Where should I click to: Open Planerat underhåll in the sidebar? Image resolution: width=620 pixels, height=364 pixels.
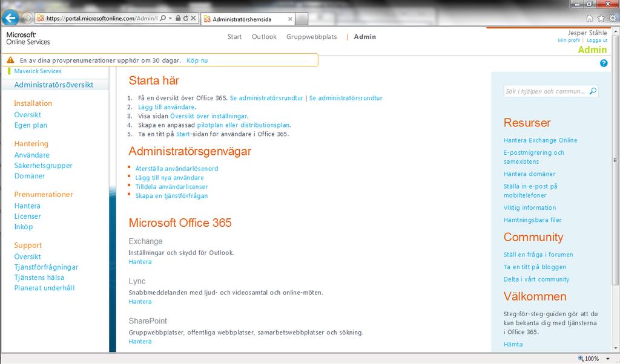[x=44, y=288]
